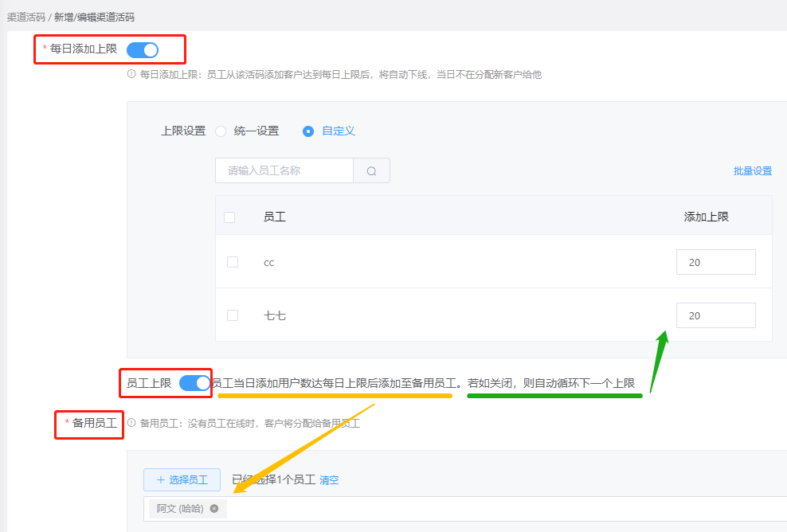Screen dimensions: 787x532
Task: Remove the 阿文 (哈哈) tag via its x icon
Action: (214, 508)
